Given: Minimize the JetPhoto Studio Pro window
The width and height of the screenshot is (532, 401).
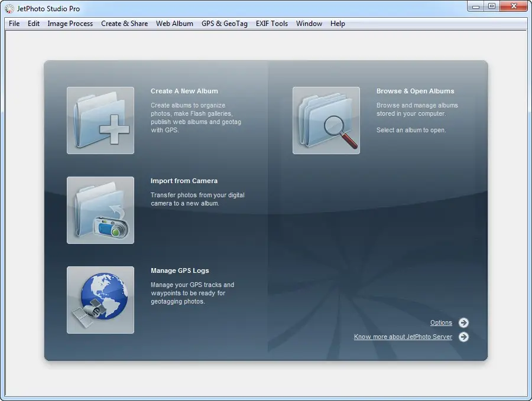Looking at the screenshot, I should (476, 6).
